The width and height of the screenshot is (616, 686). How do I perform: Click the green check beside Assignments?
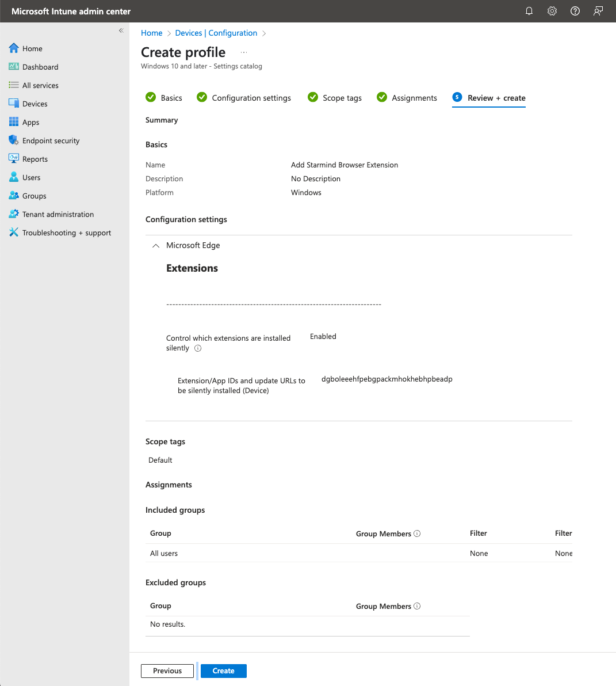[382, 97]
